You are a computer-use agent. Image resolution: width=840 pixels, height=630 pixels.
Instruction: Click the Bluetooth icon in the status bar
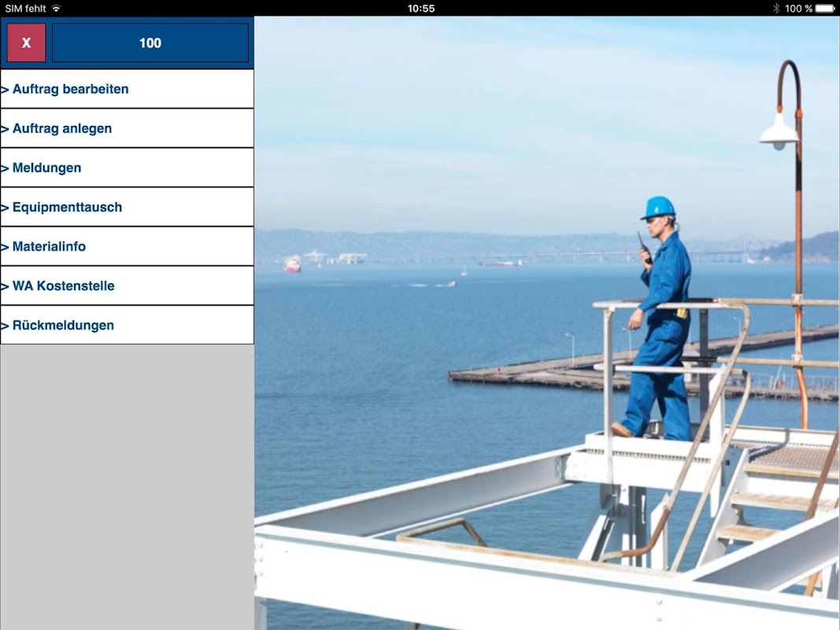776,8
